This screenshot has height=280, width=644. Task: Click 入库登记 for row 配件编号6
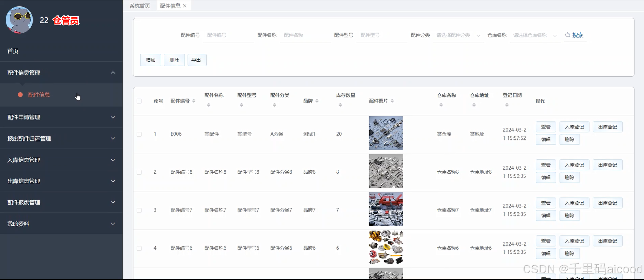coord(574,241)
